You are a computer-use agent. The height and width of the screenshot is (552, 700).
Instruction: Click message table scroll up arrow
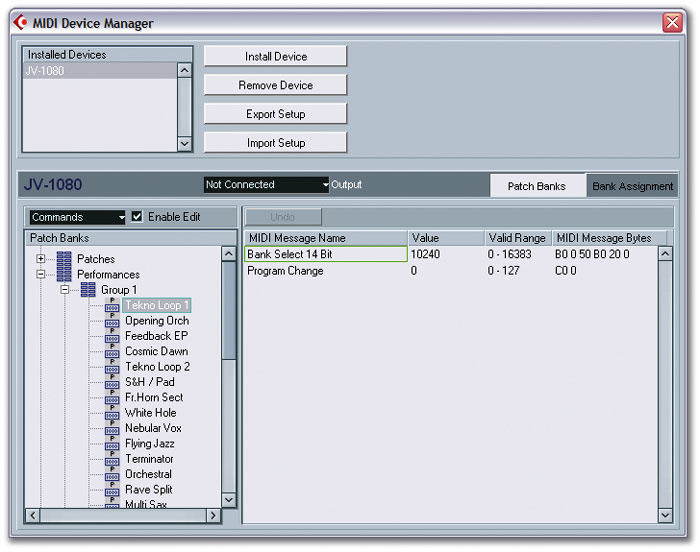click(x=665, y=254)
